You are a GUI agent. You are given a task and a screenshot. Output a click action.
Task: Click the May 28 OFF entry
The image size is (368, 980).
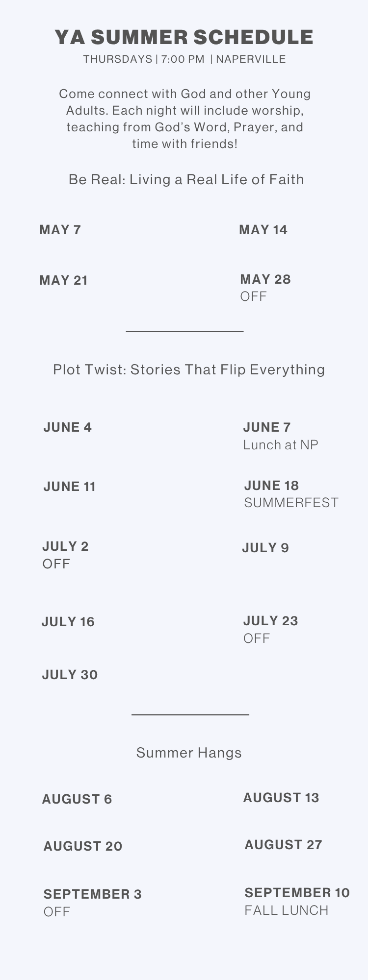[265, 288]
